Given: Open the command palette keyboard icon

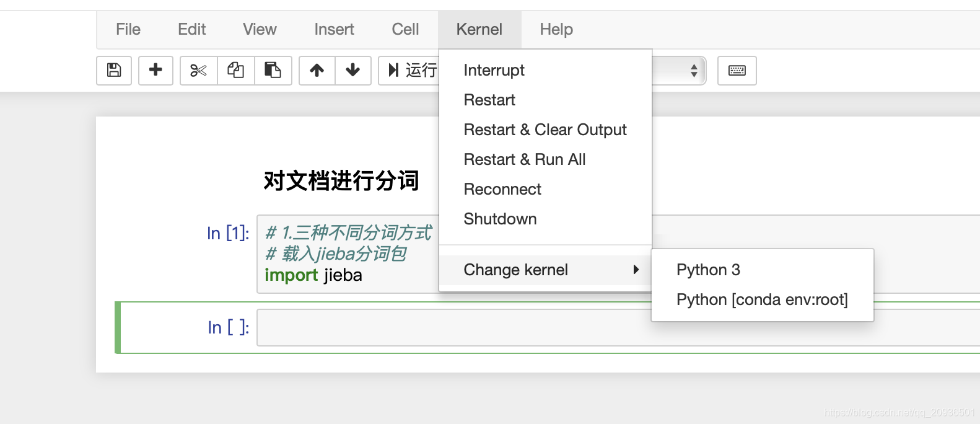Looking at the screenshot, I should (x=737, y=70).
